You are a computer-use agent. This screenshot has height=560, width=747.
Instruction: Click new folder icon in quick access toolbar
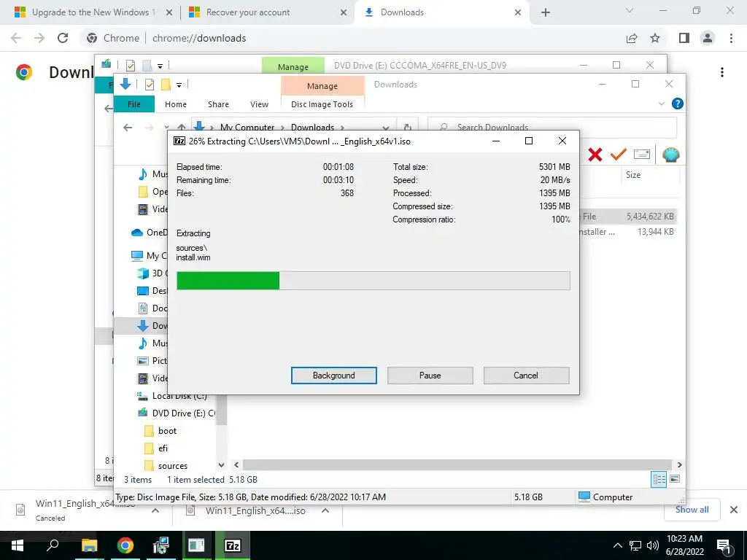pos(166,85)
